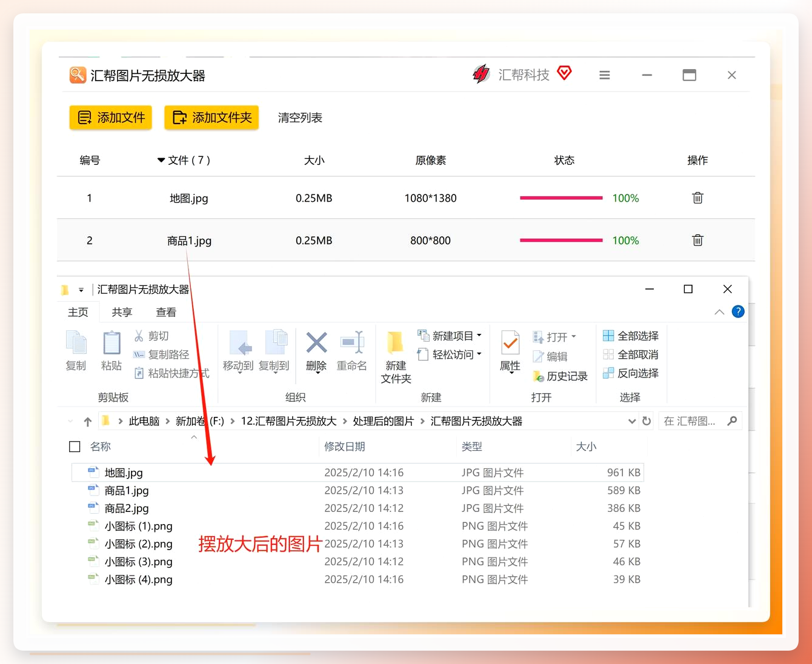
Task: Click the 重命名 icon
Action: 352,343
